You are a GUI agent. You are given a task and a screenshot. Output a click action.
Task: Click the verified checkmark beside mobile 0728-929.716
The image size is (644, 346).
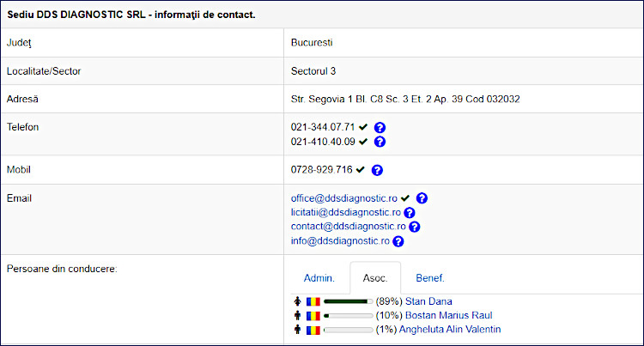pyautogui.click(x=361, y=170)
